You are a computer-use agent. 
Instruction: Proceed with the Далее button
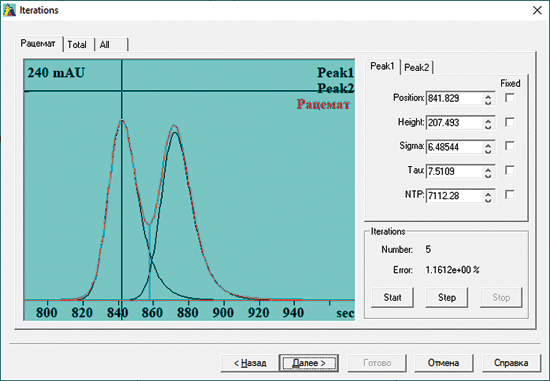coord(309,363)
